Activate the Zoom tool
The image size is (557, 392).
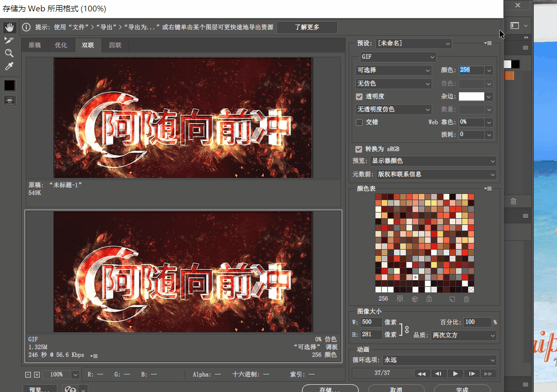pos(9,53)
